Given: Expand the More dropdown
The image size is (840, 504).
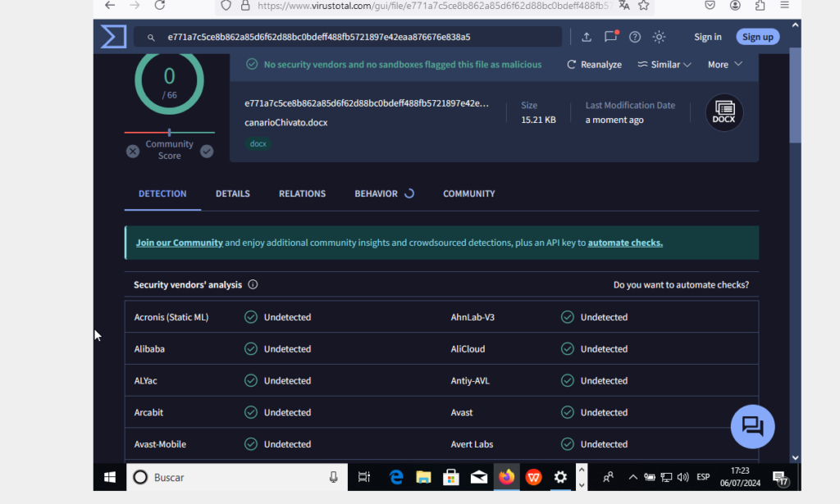Looking at the screenshot, I should coord(725,64).
